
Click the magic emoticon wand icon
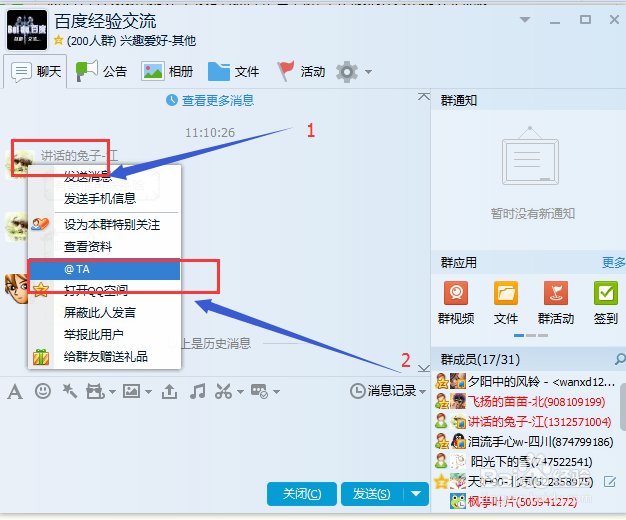pos(69,391)
